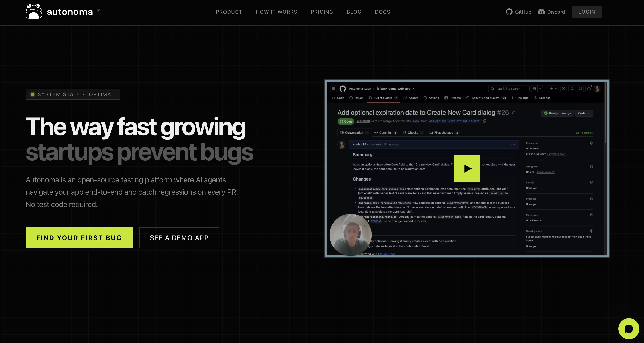The height and width of the screenshot is (343, 644).
Task: Open Security and quality tab
Action: 486,98
